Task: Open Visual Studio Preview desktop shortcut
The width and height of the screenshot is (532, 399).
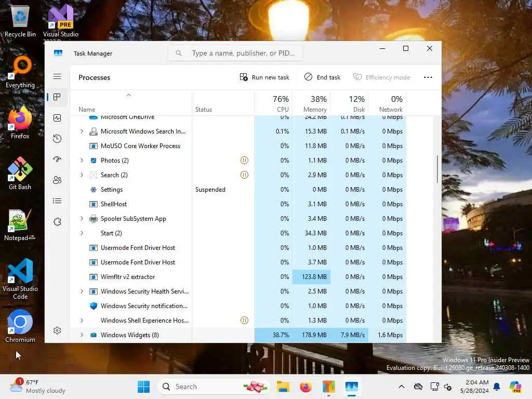Action: (x=61, y=22)
